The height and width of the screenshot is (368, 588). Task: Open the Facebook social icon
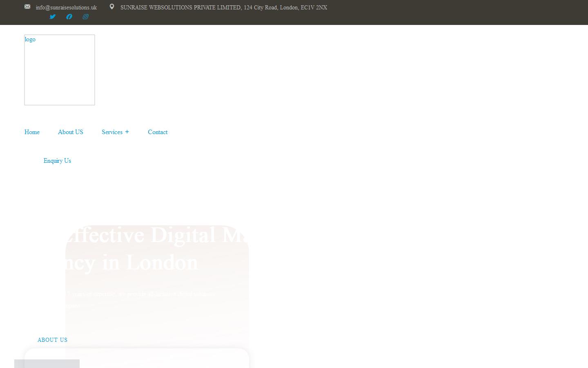pos(69,17)
